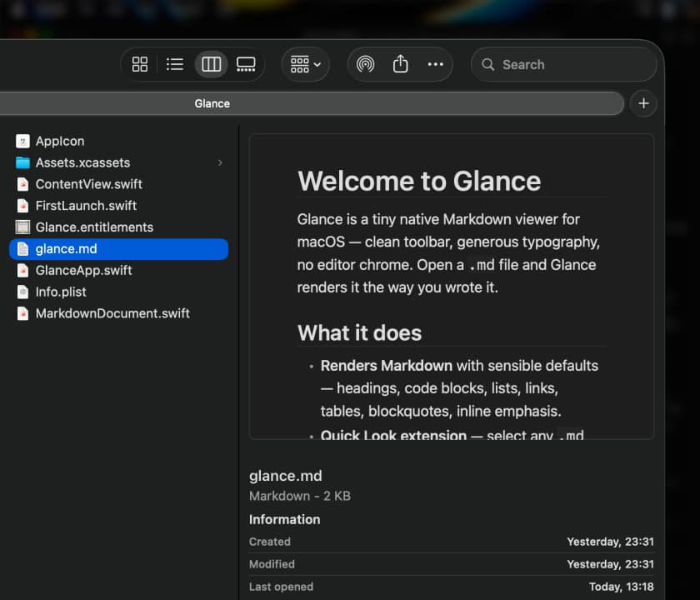Click the AppIcon file icon
The height and width of the screenshot is (600, 700).
22,141
